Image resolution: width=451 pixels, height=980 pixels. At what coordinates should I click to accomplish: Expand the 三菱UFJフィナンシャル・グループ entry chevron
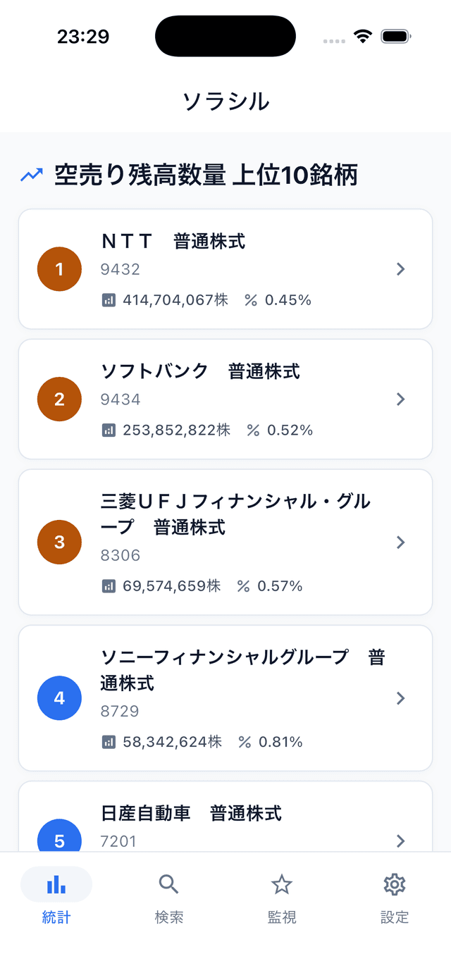[x=400, y=542]
